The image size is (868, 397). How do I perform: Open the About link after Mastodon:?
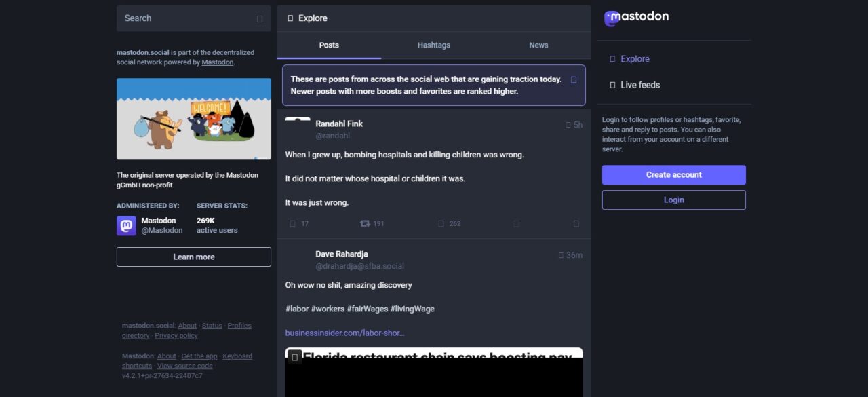click(x=167, y=356)
